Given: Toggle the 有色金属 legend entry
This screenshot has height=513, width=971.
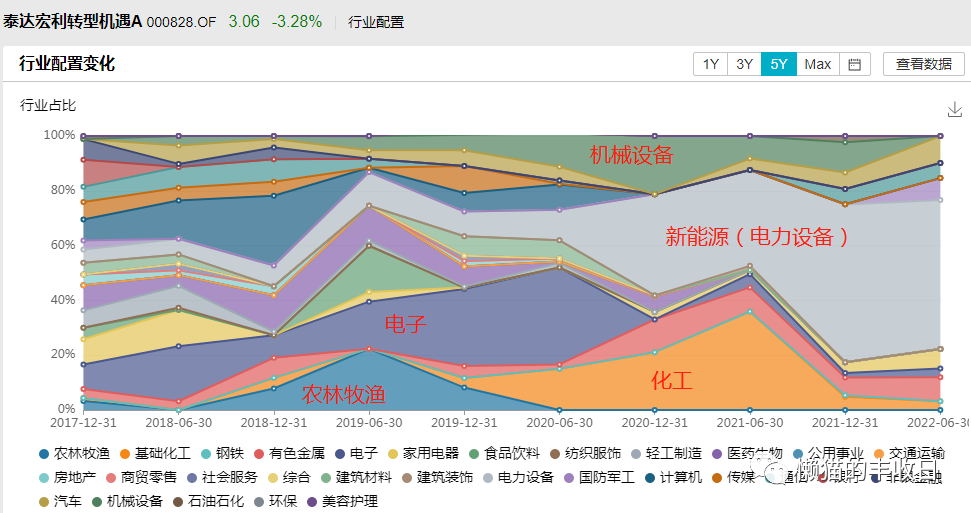Looking at the screenshot, I should tap(289, 454).
